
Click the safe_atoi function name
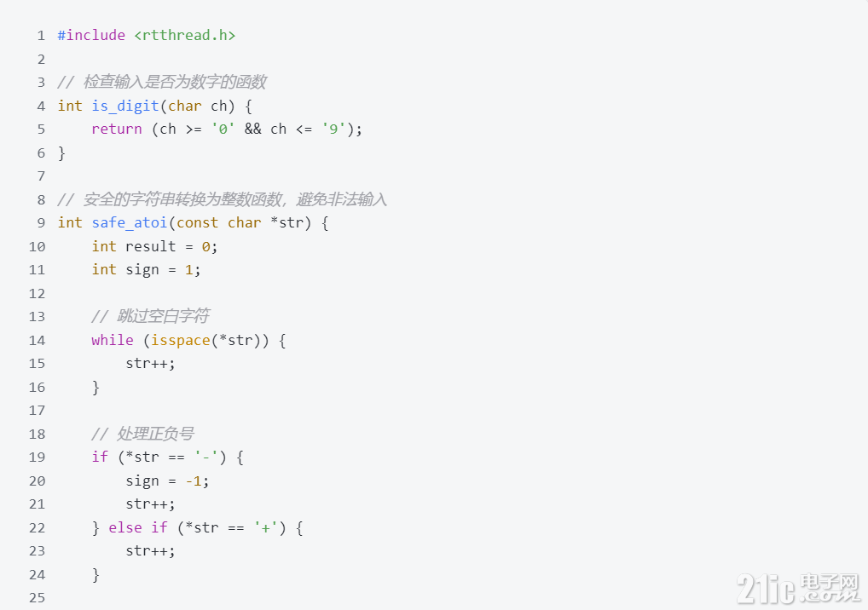pos(130,223)
